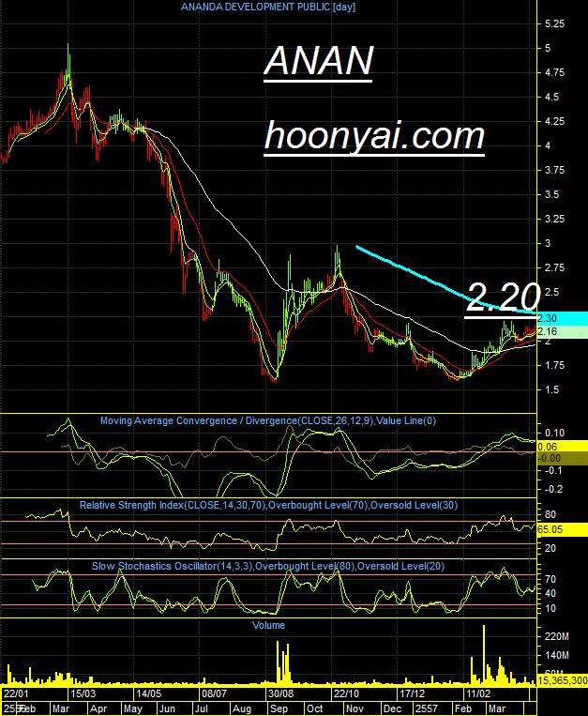Select the Nov month label
This screenshot has height=716, width=588.
click(354, 708)
